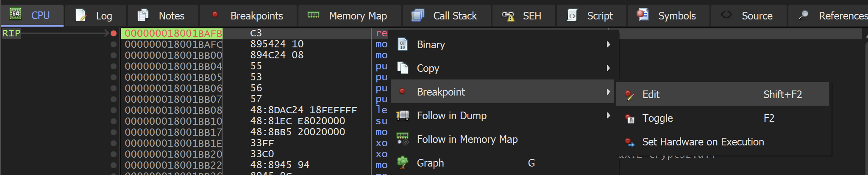This screenshot has height=175, width=868.
Task: Click the Edit breakpoint pencil icon
Action: [x=630, y=95]
